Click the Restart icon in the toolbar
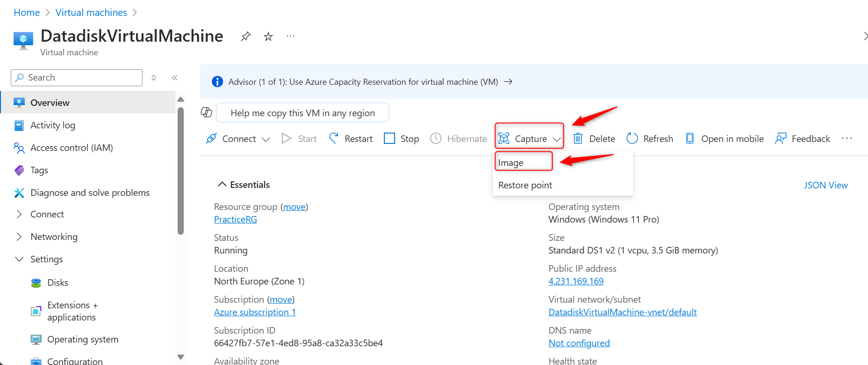Image resolution: width=868 pixels, height=365 pixels. pos(334,138)
